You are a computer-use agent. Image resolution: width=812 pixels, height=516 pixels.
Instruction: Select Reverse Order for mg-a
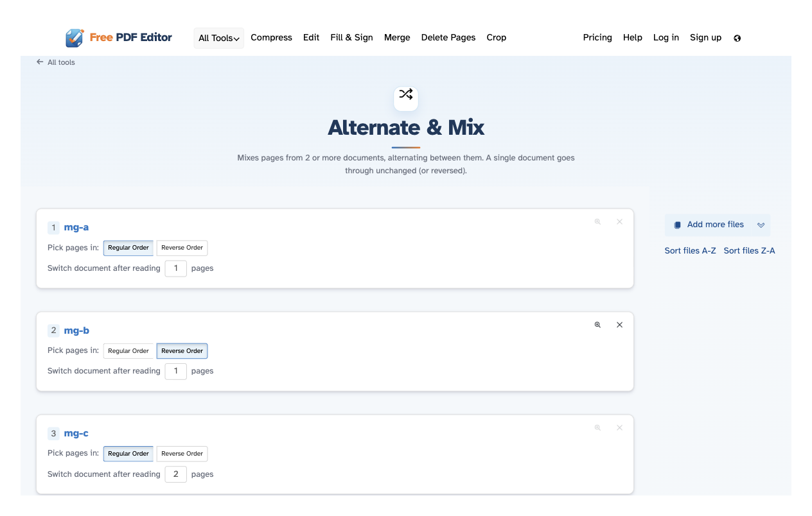[x=182, y=248]
